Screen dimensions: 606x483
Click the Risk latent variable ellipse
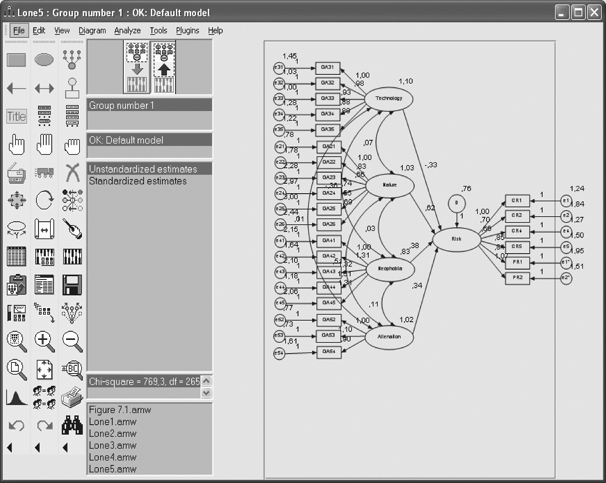[456, 239]
